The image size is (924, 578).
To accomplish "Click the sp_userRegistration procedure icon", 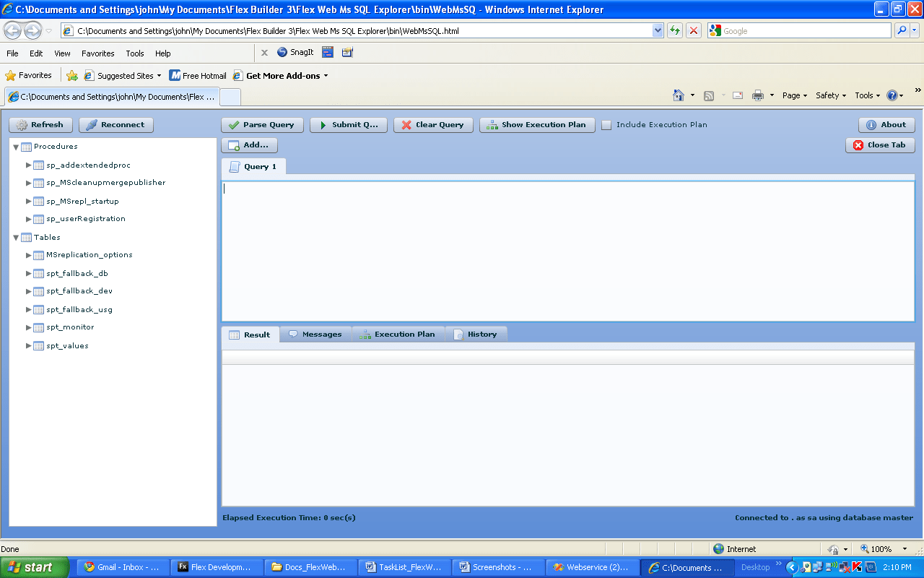I will 39,220.
